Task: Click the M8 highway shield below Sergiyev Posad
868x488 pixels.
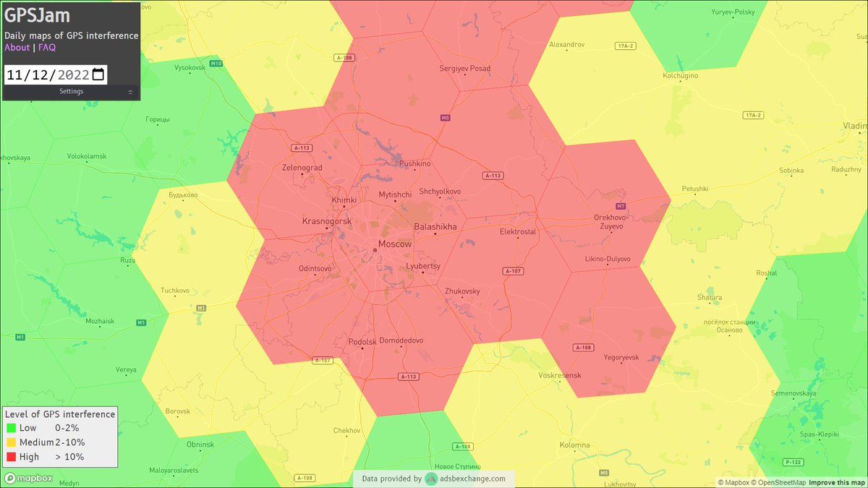Action: tap(445, 117)
